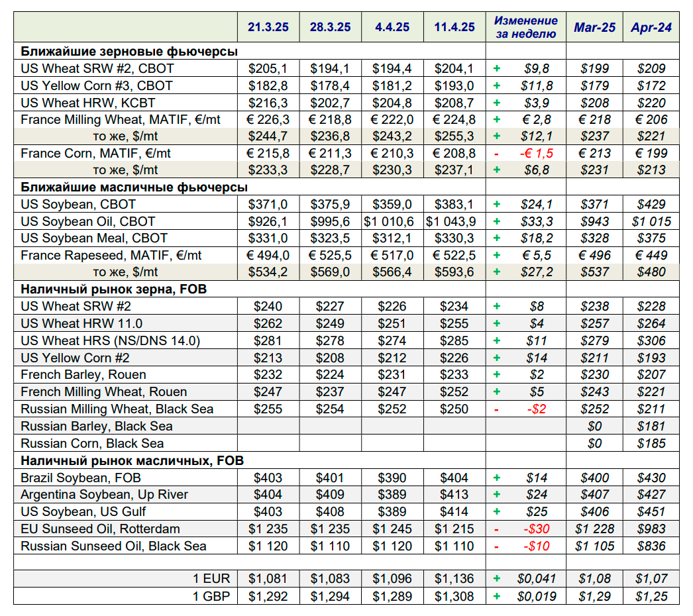The width and height of the screenshot is (693, 616).
Task: Select the red -$30 change value
Action: pos(537,529)
